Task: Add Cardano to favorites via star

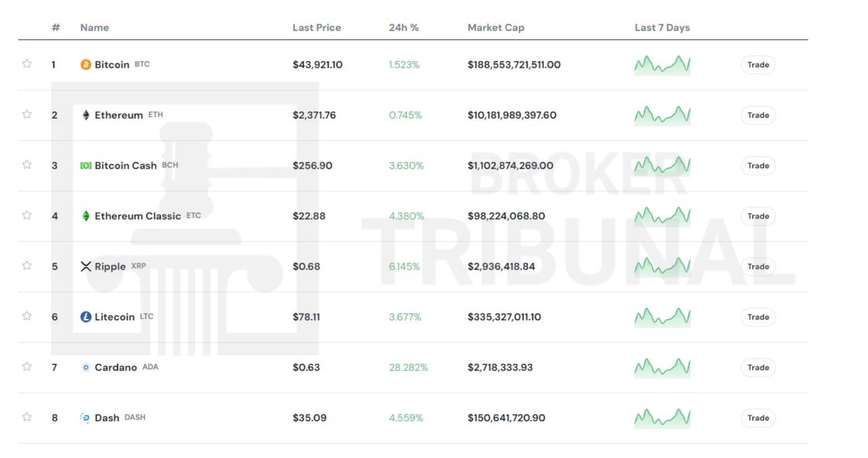Action: pyautogui.click(x=26, y=366)
